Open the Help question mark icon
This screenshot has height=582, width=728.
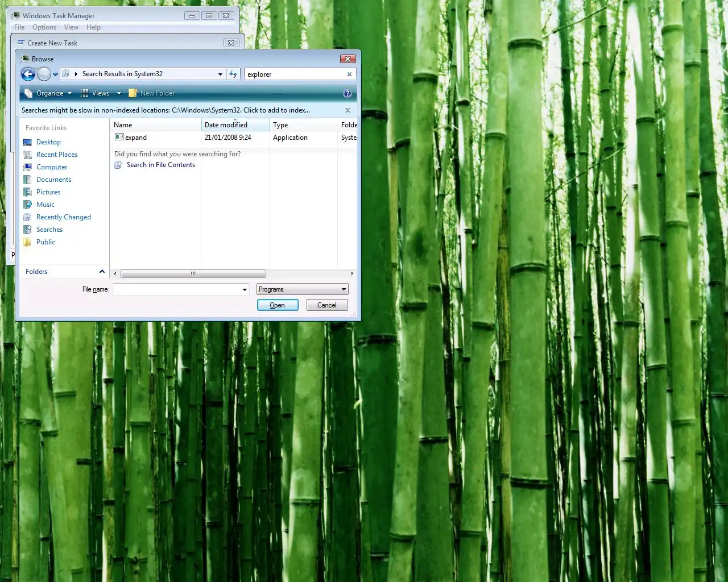pos(348,93)
